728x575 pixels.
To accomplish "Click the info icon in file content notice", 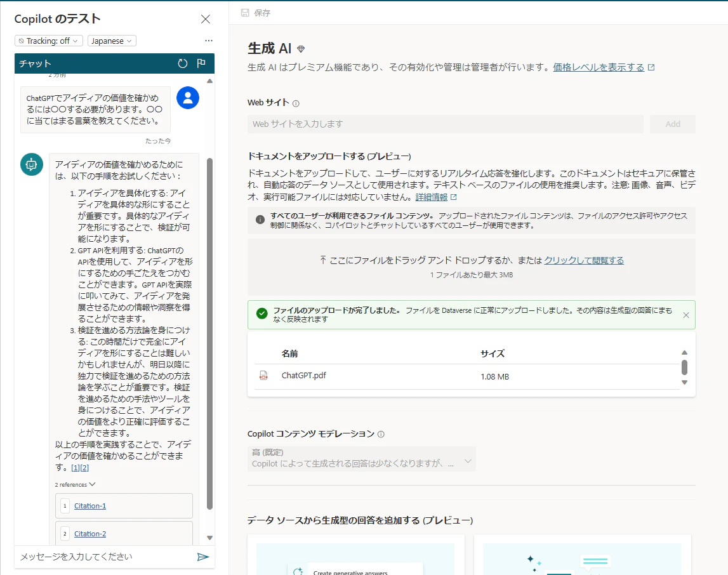I will pos(260,220).
